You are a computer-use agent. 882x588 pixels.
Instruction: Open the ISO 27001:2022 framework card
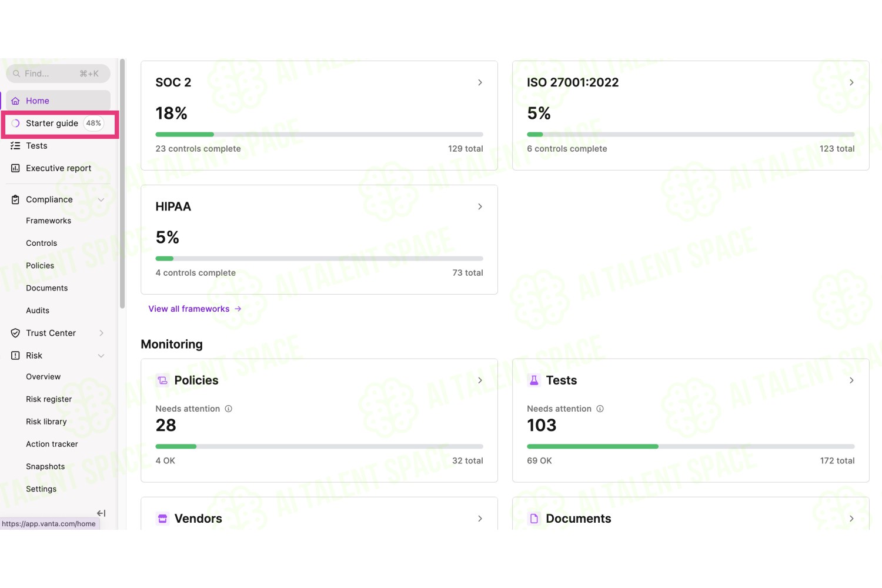691,116
